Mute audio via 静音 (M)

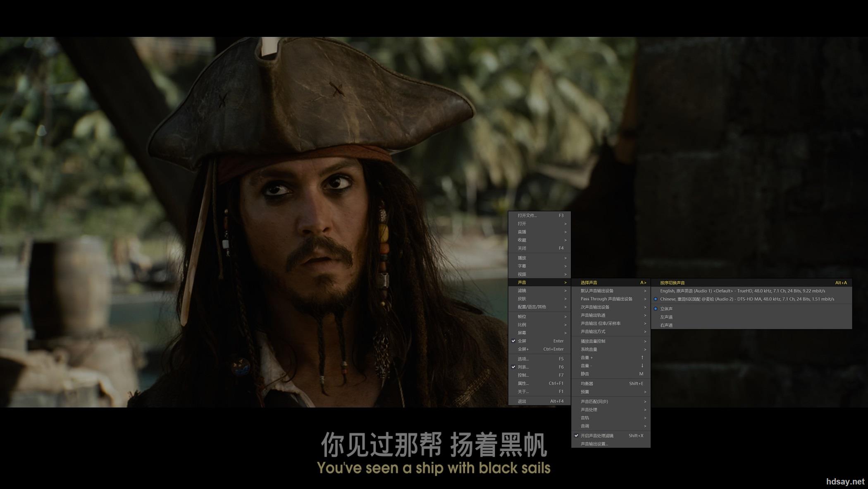pos(611,374)
